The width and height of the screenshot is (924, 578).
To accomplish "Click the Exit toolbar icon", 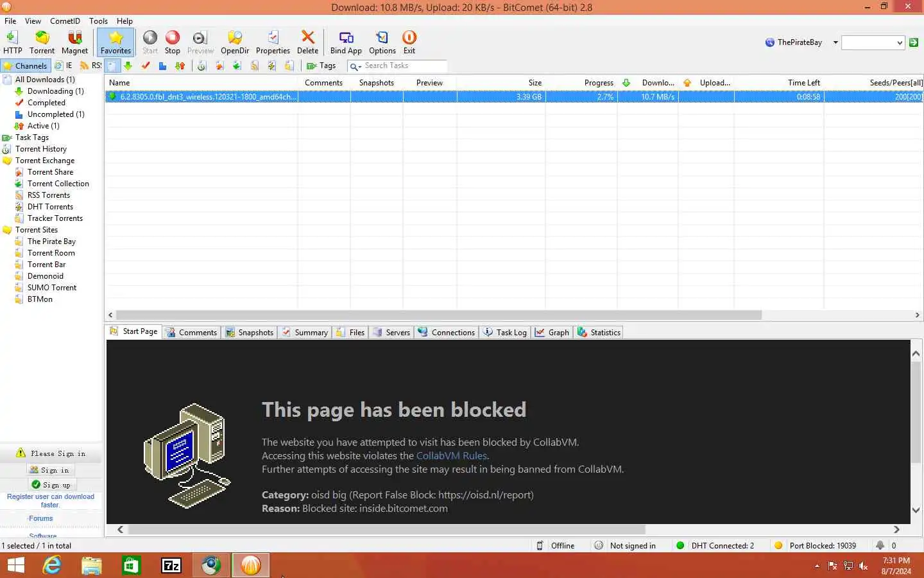I will coord(409,42).
